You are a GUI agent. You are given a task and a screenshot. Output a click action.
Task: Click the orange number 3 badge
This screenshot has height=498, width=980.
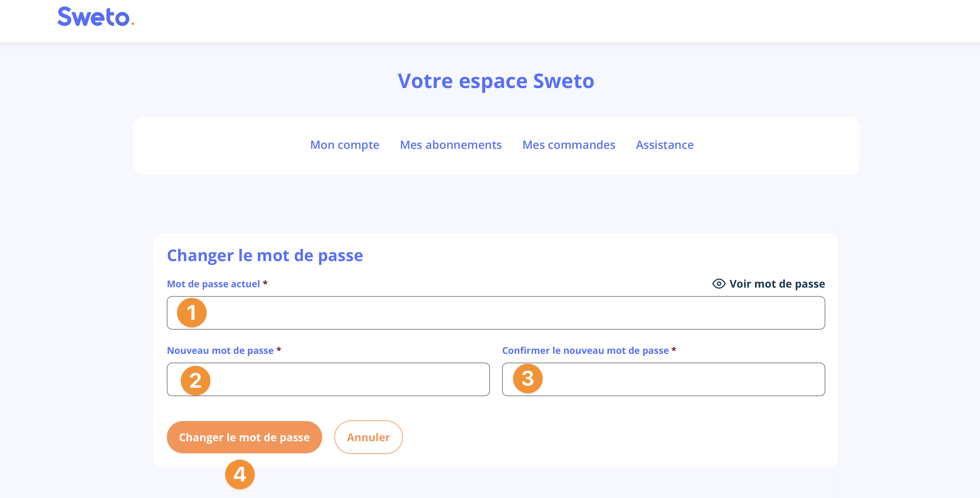click(527, 378)
